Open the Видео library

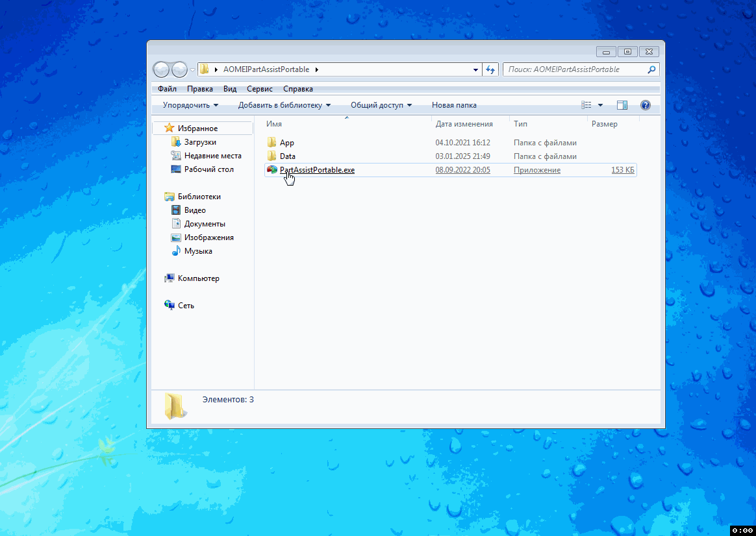(x=195, y=210)
